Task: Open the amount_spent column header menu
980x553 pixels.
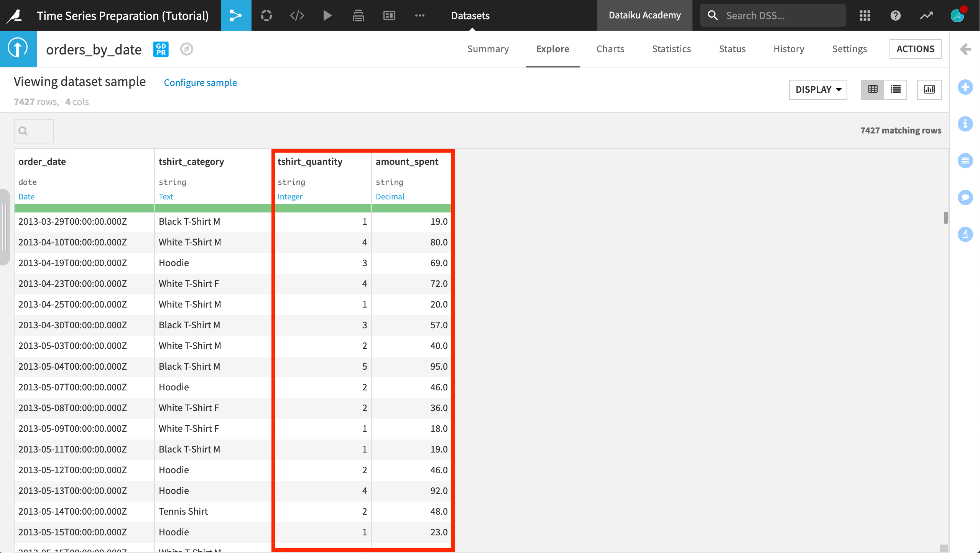Action: pos(407,161)
